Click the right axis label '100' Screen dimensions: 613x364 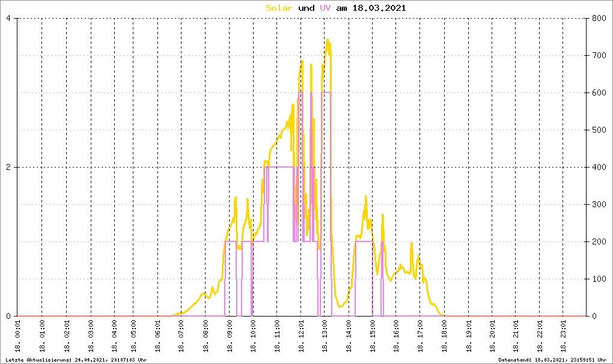click(599, 279)
